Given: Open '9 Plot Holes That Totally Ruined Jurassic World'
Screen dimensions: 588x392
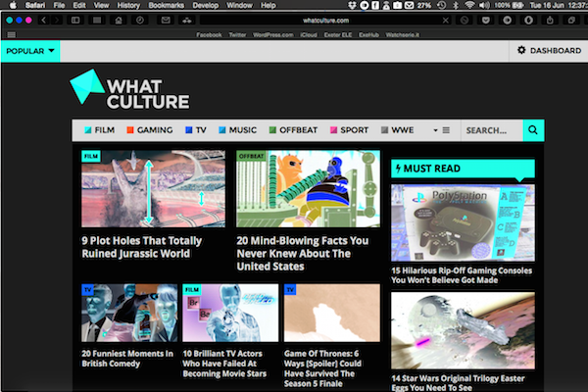Looking at the screenshot, I should 142,247.
